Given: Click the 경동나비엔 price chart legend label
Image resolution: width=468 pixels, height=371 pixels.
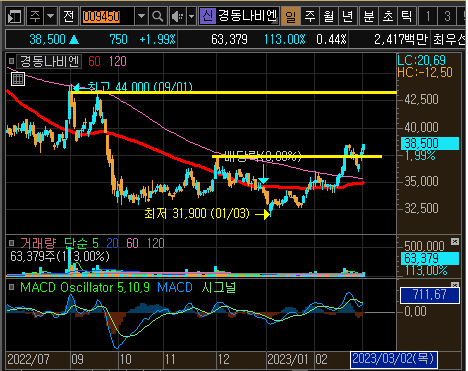Looking at the screenshot, I should (x=49, y=61).
